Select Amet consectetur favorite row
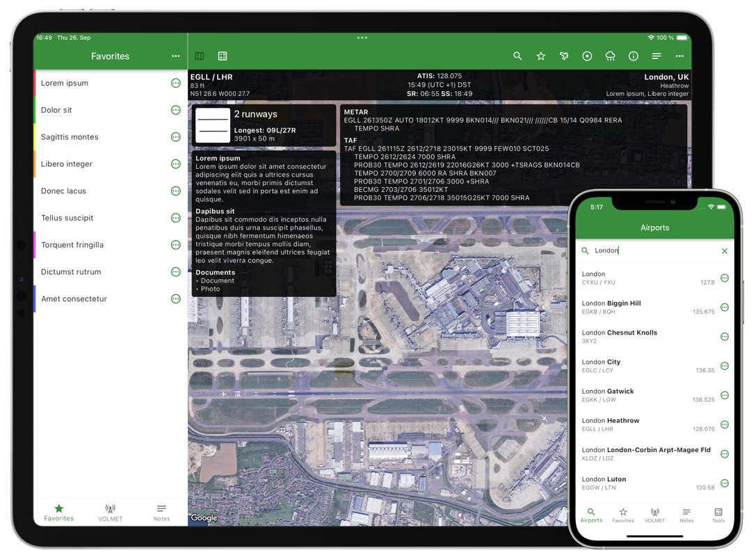 (x=111, y=299)
